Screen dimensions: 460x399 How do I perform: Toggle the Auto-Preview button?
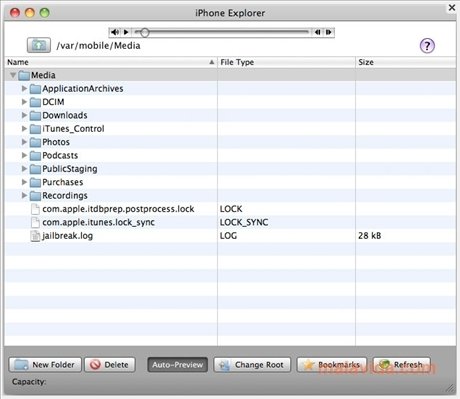(177, 365)
